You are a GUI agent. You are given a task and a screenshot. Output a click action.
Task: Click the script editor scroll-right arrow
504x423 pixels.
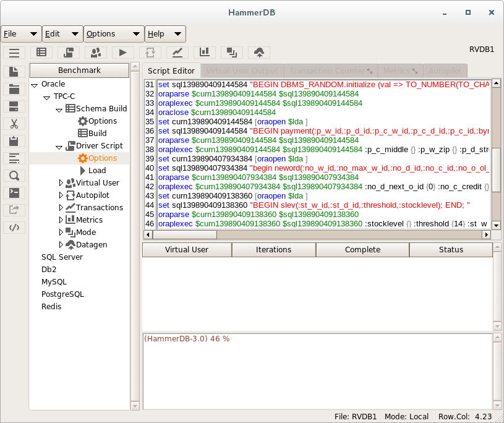click(x=486, y=234)
